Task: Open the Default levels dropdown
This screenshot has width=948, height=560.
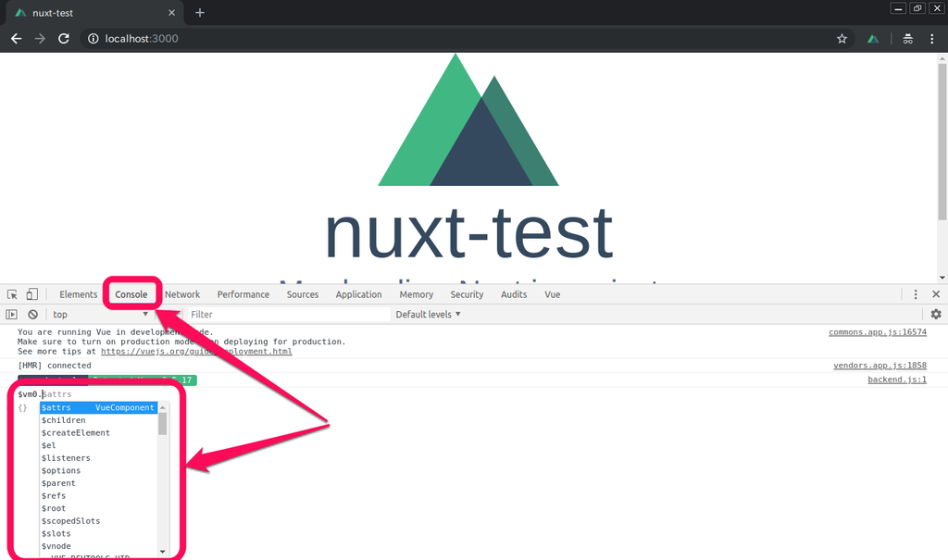Action: tap(428, 315)
